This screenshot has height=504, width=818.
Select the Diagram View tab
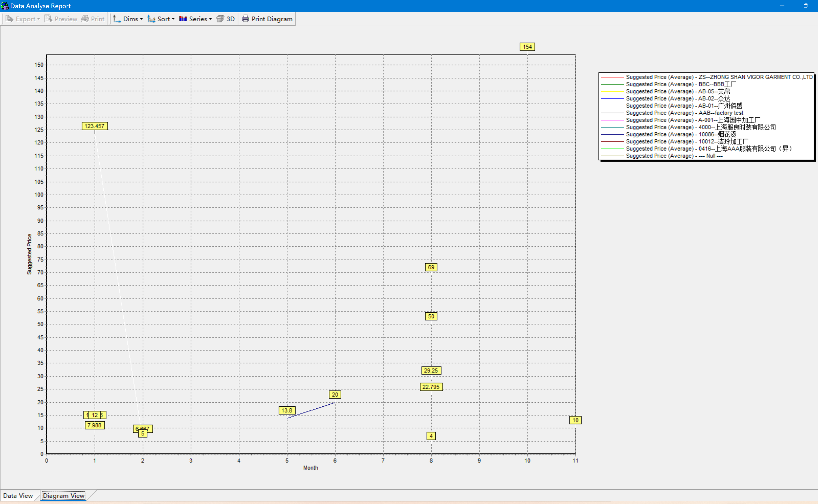pyautogui.click(x=64, y=496)
